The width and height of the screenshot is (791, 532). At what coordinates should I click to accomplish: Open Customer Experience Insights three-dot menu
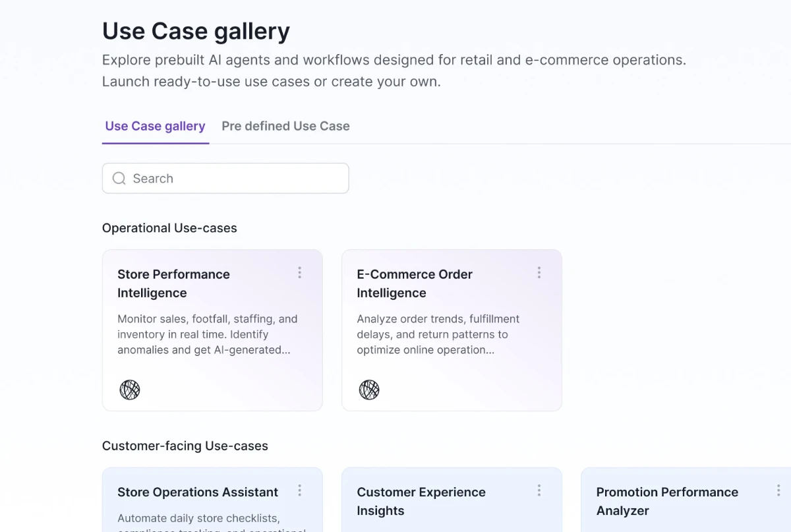click(539, 490)
